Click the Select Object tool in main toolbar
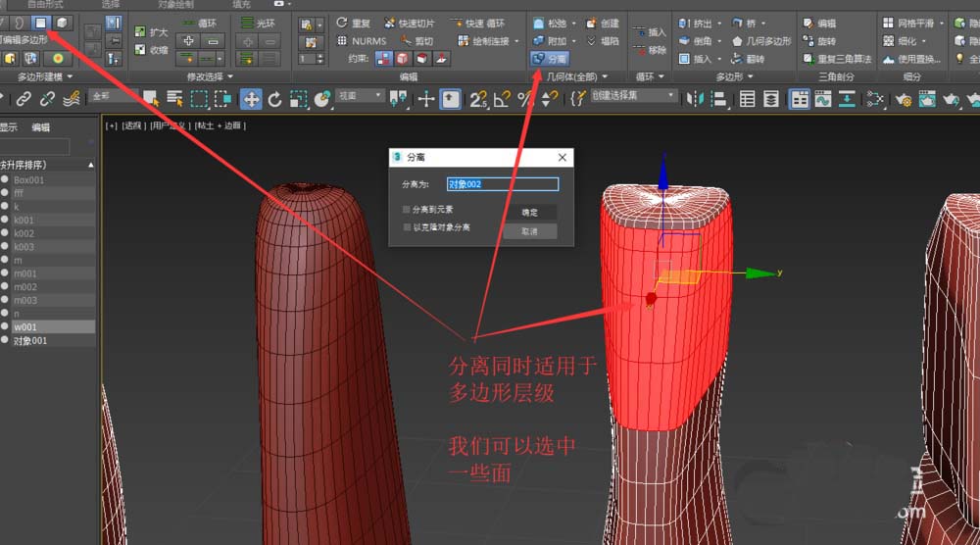980x545 pixels. click(151, 98)
